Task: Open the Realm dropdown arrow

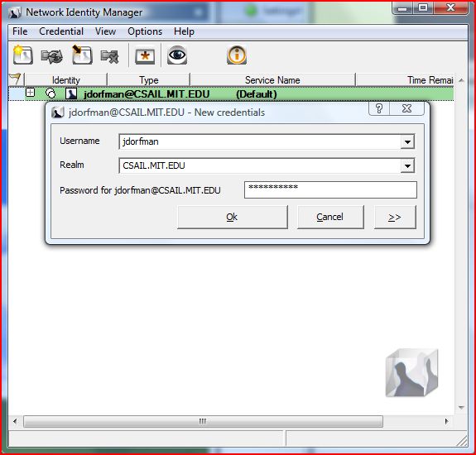Action: tap(407, 165)
